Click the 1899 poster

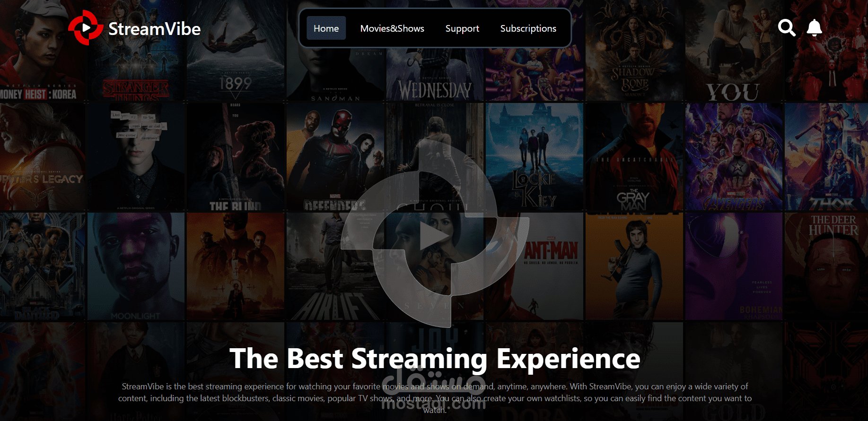pyautogui.click(x=236, y=50)
